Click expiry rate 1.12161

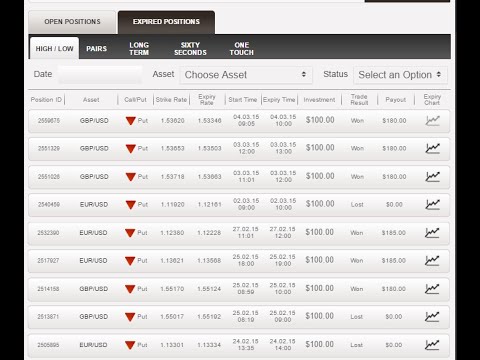209,205
